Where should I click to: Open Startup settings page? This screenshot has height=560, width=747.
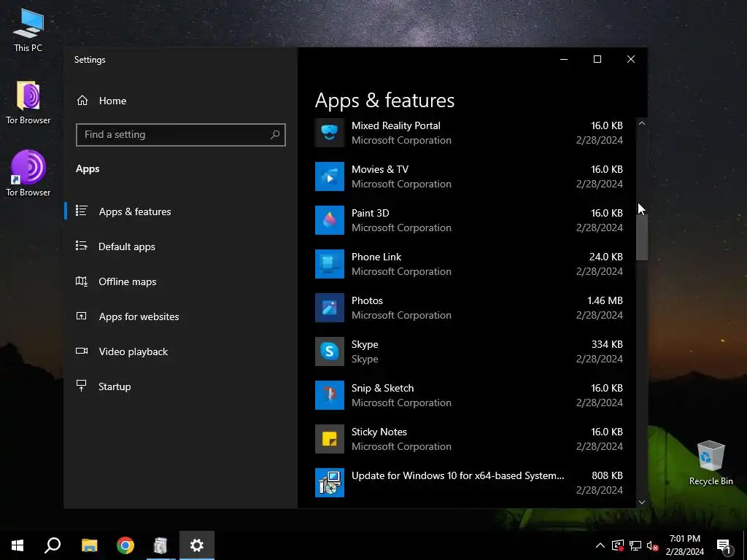tap(115, 386)
